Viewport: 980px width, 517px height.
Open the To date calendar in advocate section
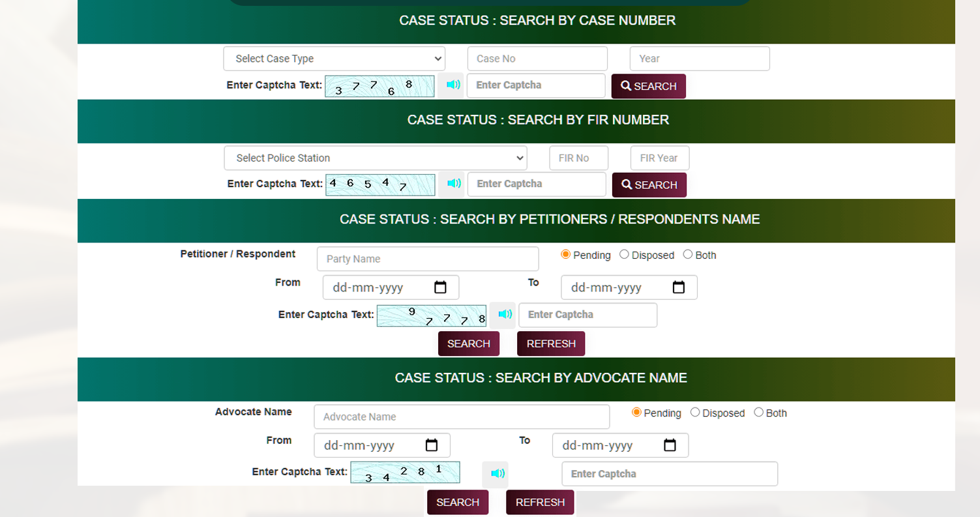pyautogui.click(x=671, y=445)
